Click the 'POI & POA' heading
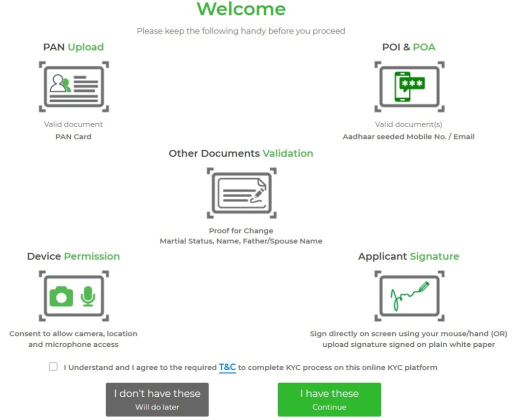The image size is (512, 420). click(408, 47)
